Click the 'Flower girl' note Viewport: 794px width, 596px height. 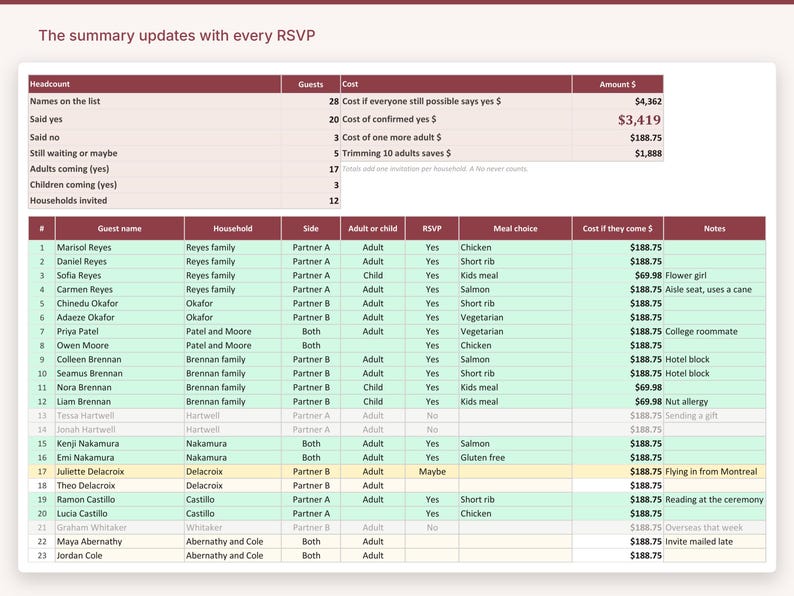pyautogui.click(x=686, y=275)
